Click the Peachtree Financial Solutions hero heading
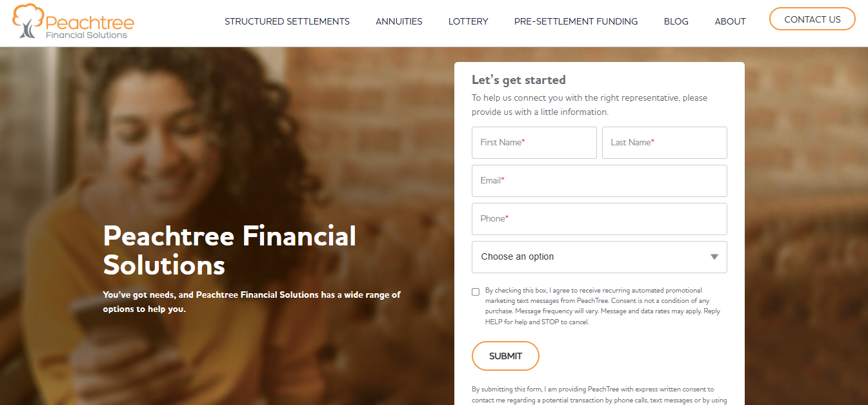868x405 pixels. [229, 251]
